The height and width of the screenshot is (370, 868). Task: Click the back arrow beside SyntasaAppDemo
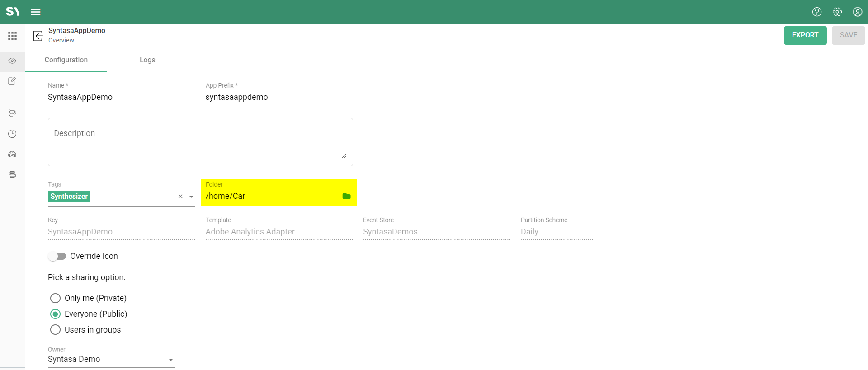pos(38,36)
